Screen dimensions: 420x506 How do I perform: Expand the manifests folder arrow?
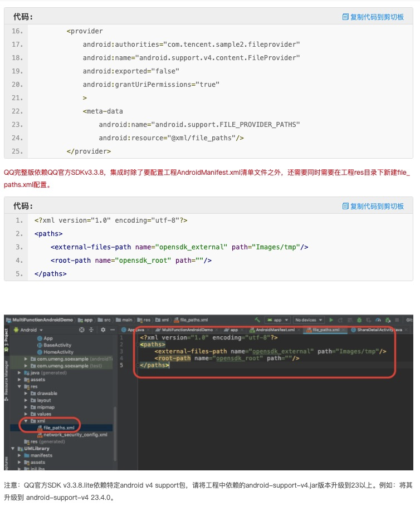click(x=19, y=455)
